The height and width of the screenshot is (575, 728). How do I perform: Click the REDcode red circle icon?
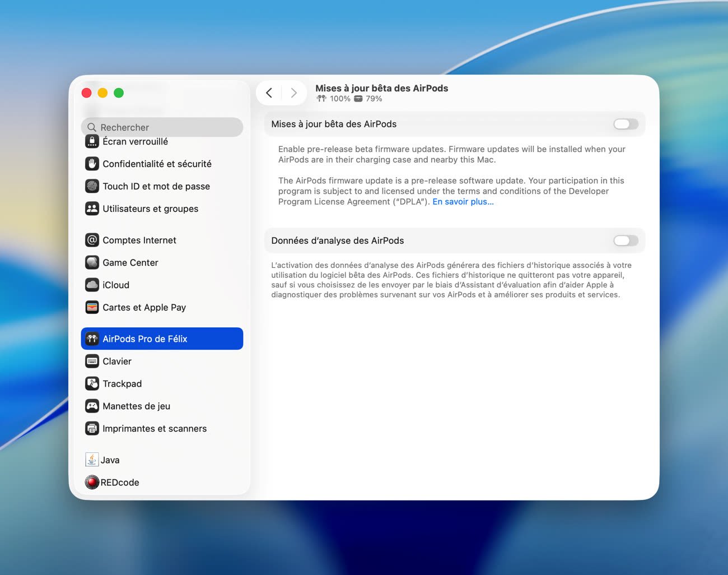92,482
